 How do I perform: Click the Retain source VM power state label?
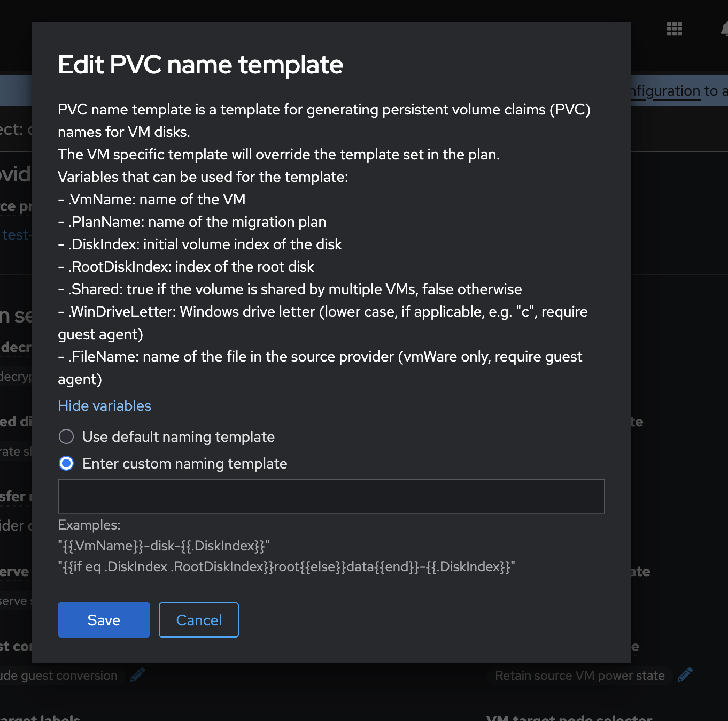pos(579,676)
